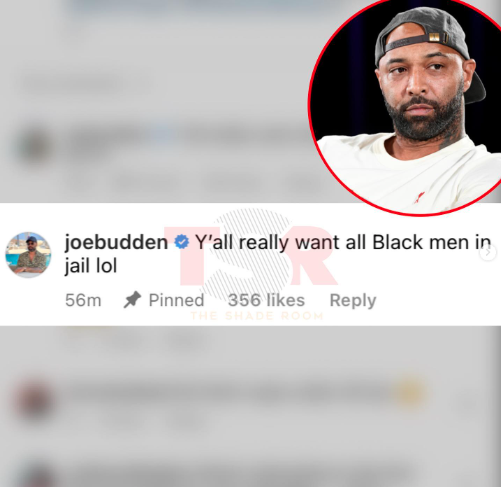
Task: Click THE SHADE ROOM watermark text
Action: click(257, 316)
